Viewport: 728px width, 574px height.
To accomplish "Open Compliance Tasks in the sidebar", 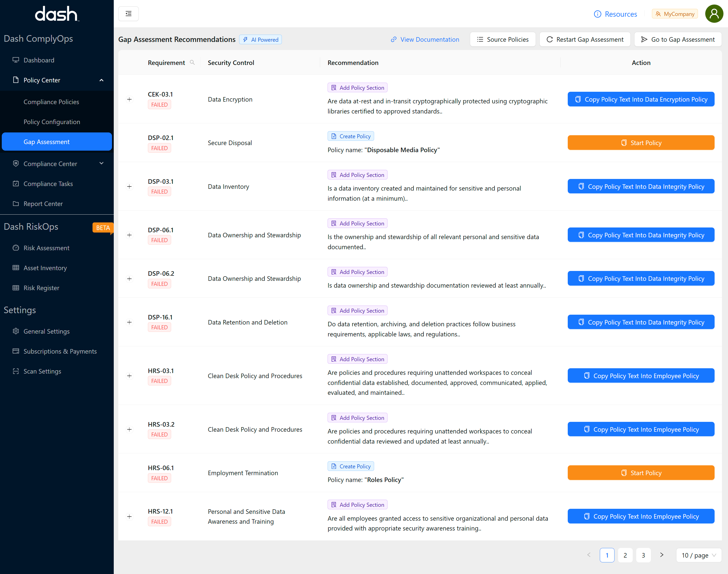I will 48,184.
